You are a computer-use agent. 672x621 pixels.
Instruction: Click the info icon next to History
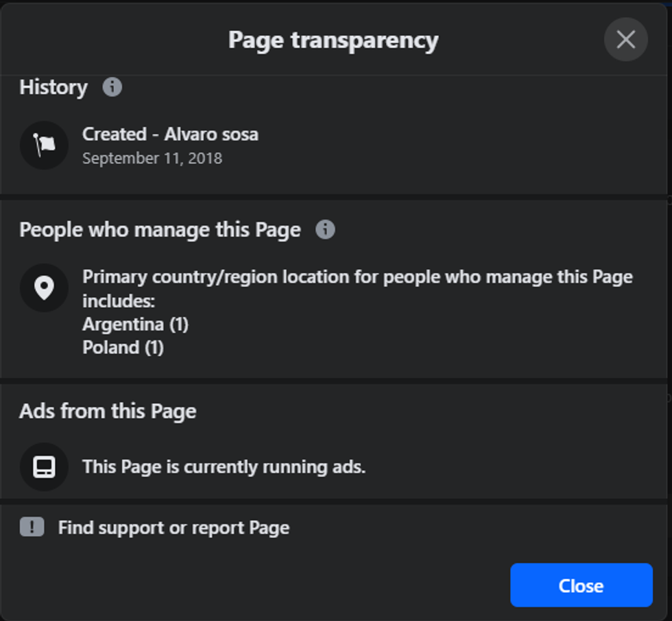112,87
